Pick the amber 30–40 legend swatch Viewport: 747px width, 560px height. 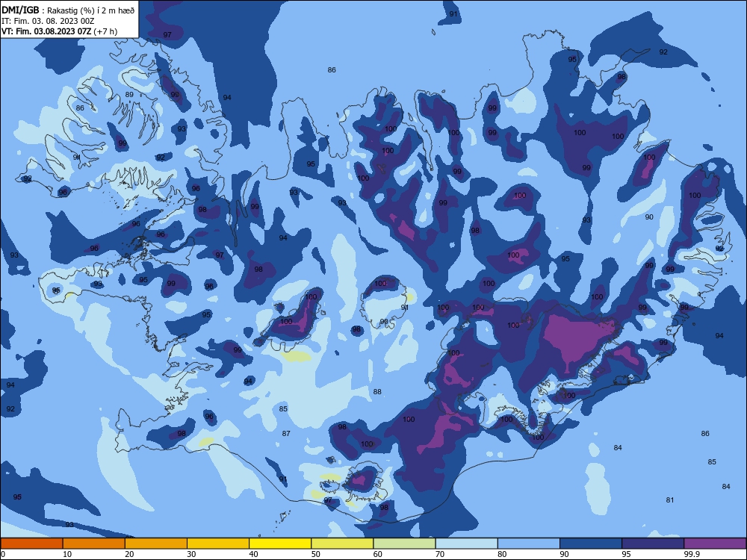pyautogui.click(x=218, y=544)
